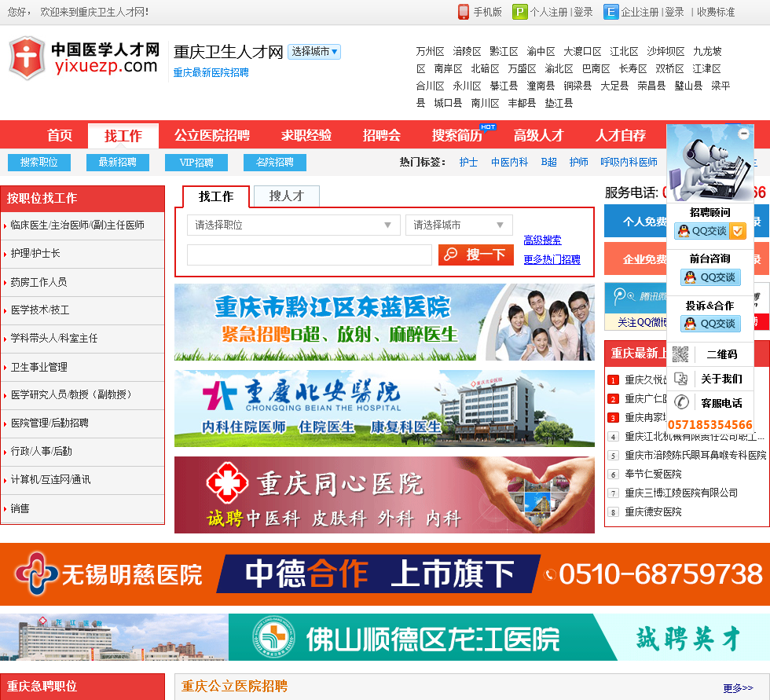Image resolution: width=770 pixels, height=700 pixels.
Task: Click the 搜索职位 blue button
Action: point(39,163)
